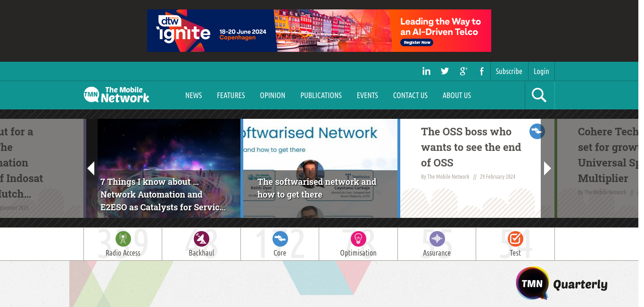This screenshot has width=644, height=307.
Task: Open the search magnifier icon
Action: pos(539,95)
